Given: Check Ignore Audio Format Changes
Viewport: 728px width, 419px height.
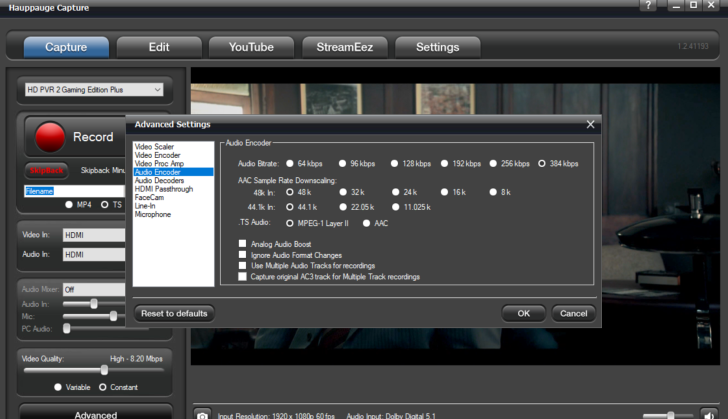Looking at the screenshot, I should [242, 255].
